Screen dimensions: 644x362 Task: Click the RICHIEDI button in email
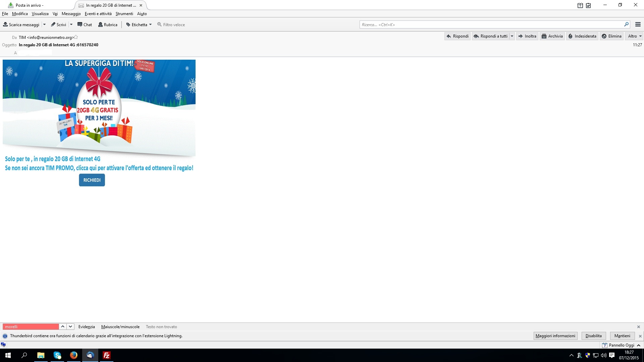(x=92, y=180)
